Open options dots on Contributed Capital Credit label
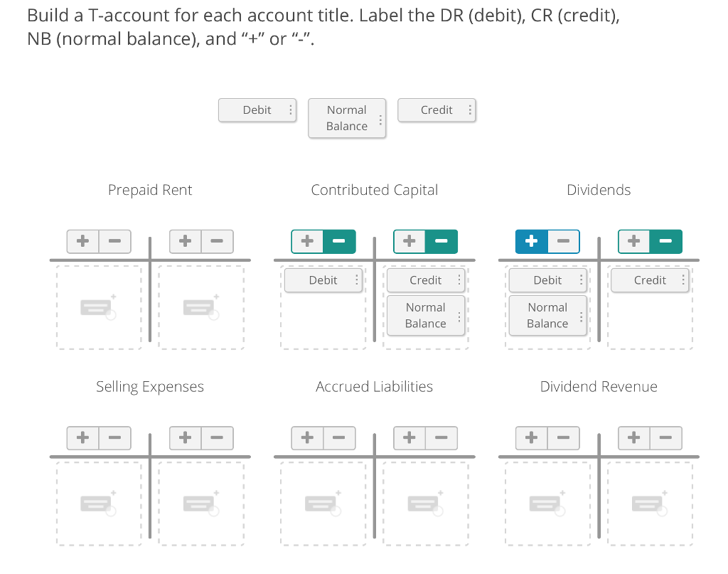The height and width of the screenshot is (574, 728). click(459, 280)
